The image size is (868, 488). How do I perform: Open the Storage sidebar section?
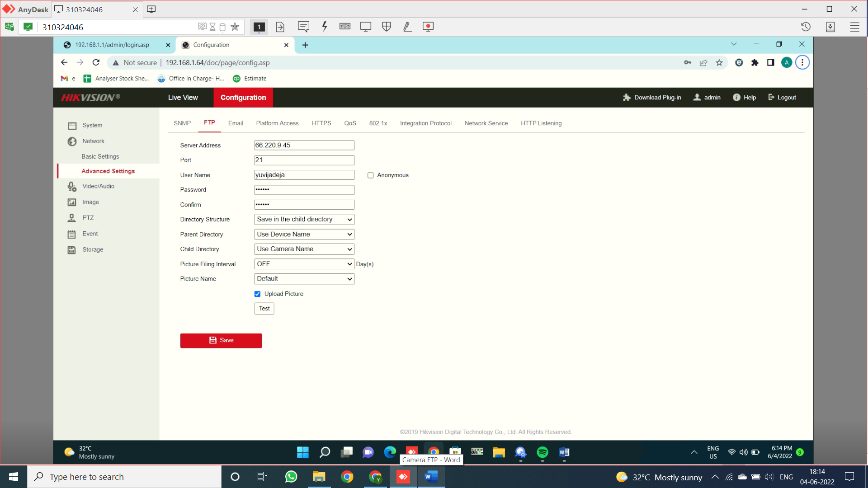pyautogui.click(x=92, y=249)
